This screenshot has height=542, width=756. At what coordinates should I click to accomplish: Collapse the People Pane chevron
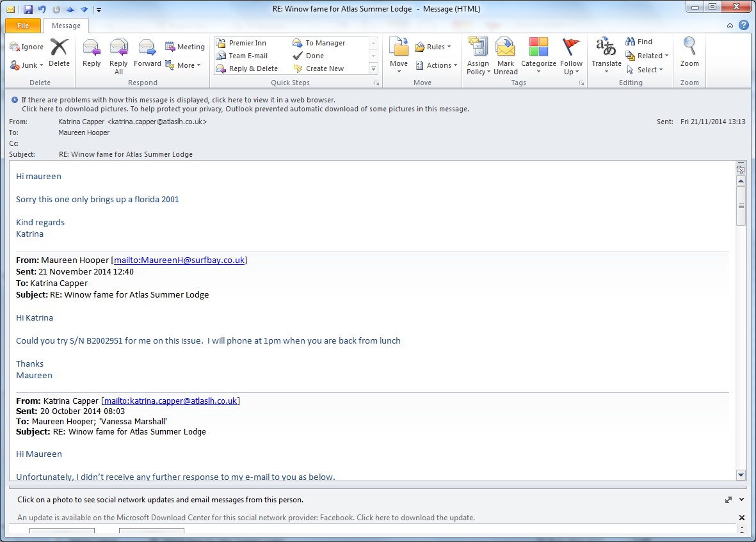pos(741,500)
